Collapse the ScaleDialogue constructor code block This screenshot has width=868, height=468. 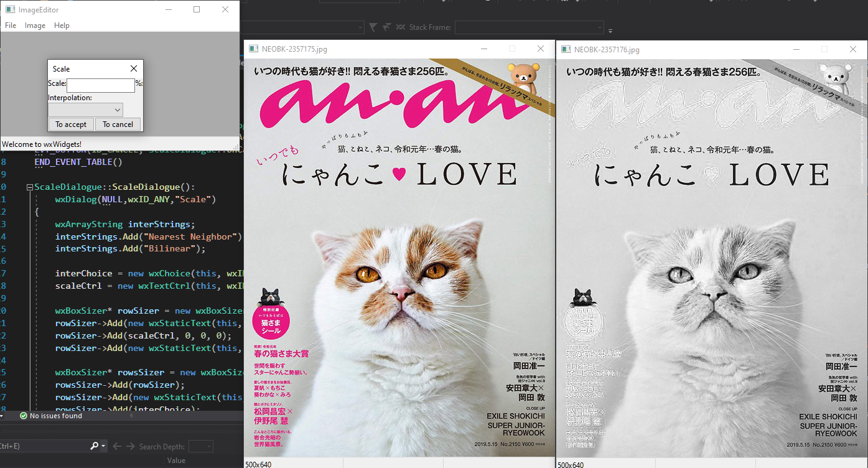coord(29,187)
